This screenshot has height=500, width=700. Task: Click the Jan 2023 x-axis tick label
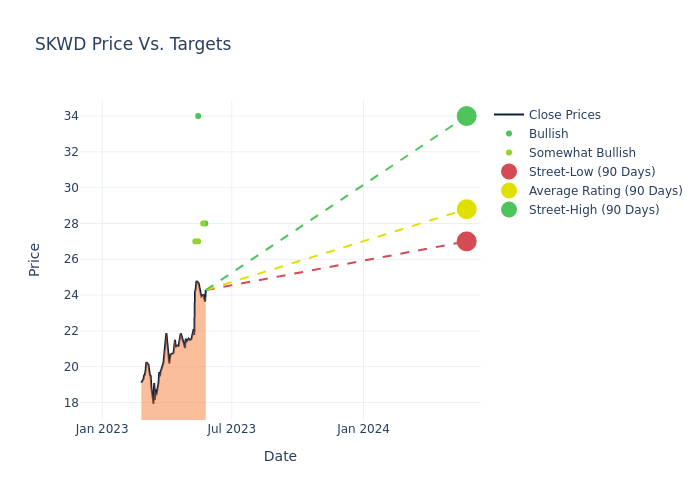click(x=102, y=429)
